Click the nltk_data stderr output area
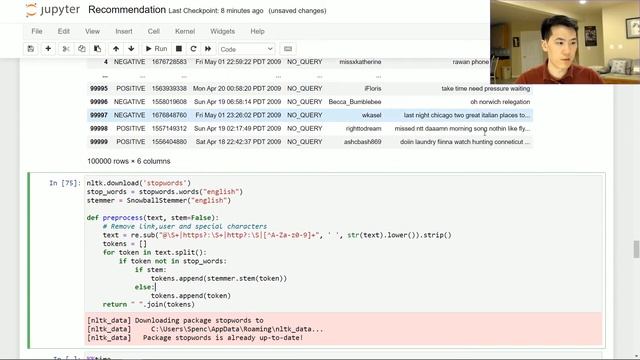The image size is (640, 360). pos(344,329)
